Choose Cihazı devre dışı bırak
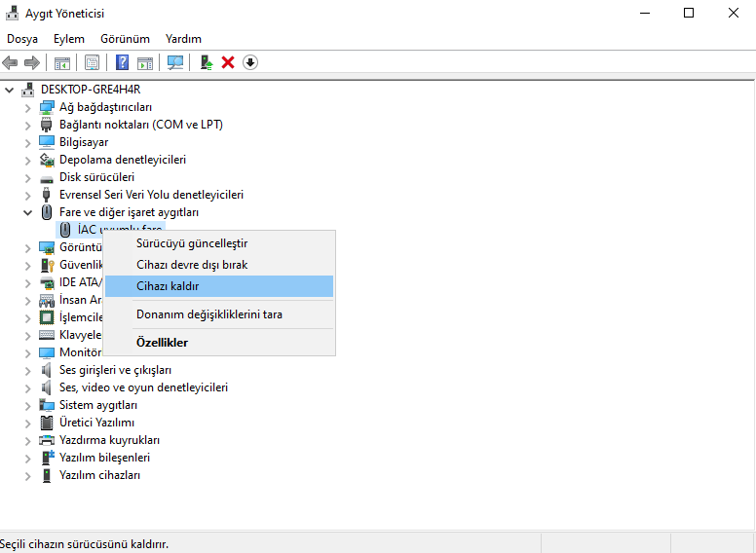The width and height of the screenshot is (756, 553). [x=219, y=265]
